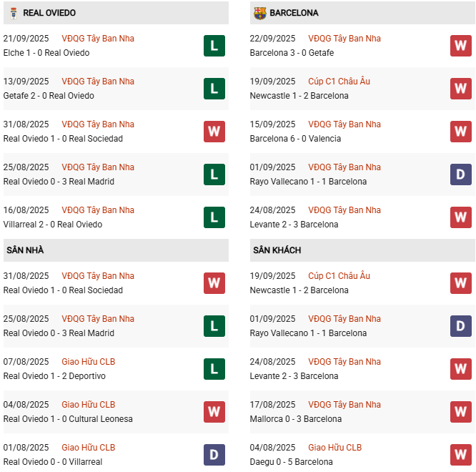The width and height of the screenshot is (476, 472).
Task: Click the L badge for Elche match
Action: [x=214, y=46]
